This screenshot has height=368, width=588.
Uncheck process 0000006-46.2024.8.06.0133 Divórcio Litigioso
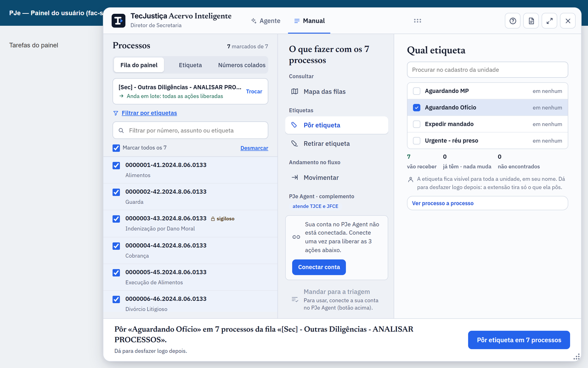click(116, 299)
